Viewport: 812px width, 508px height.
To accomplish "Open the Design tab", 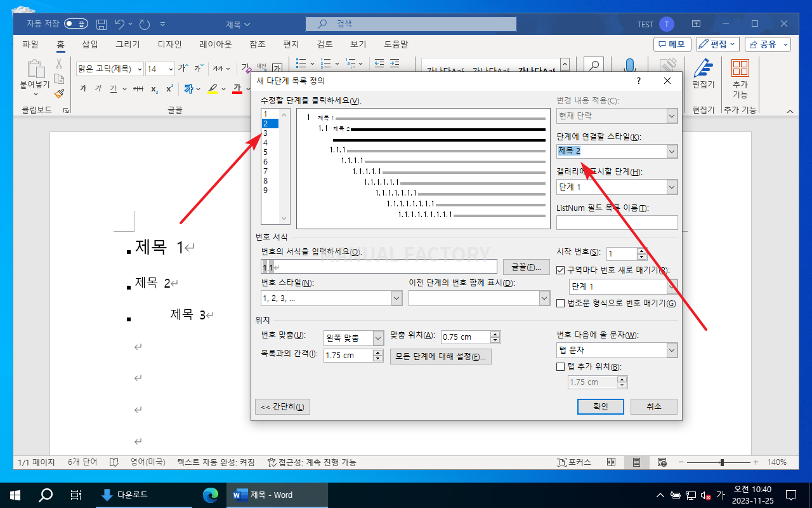I will 169,44.
